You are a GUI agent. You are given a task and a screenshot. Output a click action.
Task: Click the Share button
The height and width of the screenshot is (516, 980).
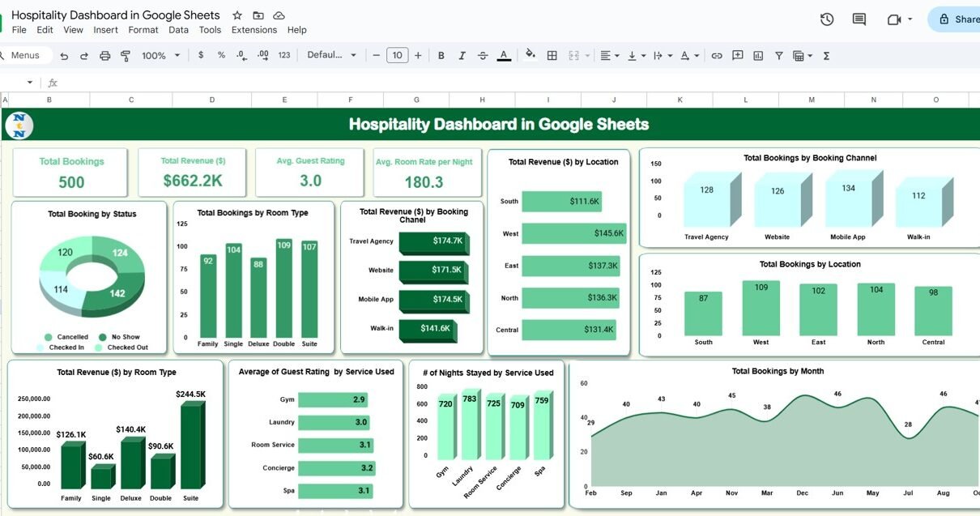coord(956,19)
